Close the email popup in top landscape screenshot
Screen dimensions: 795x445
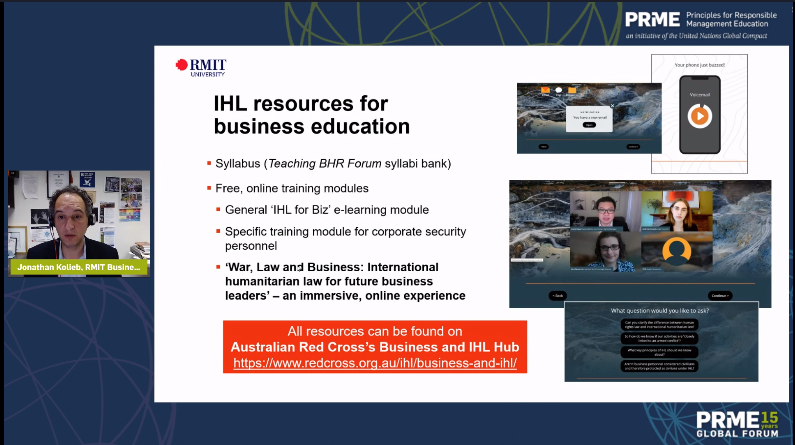[612, 106]
